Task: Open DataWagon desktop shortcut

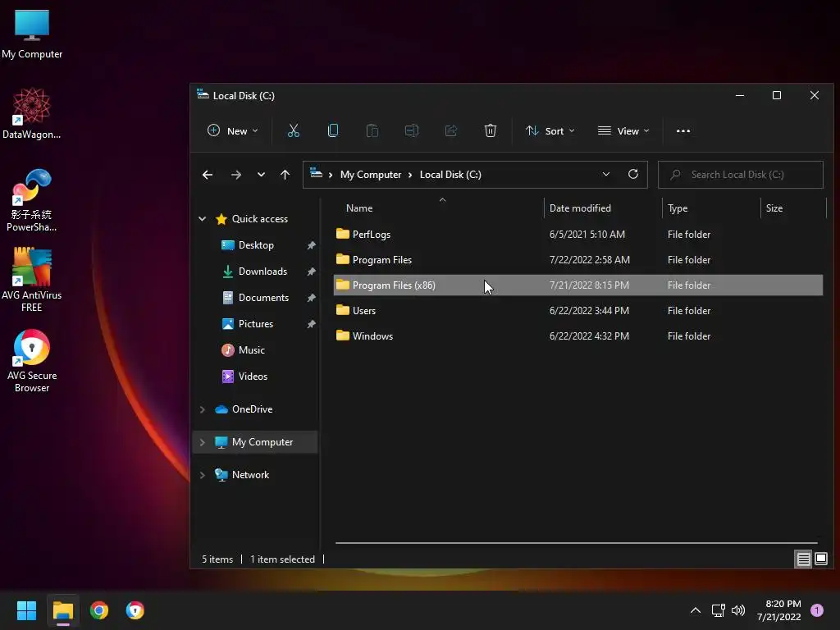Action: 32,113
